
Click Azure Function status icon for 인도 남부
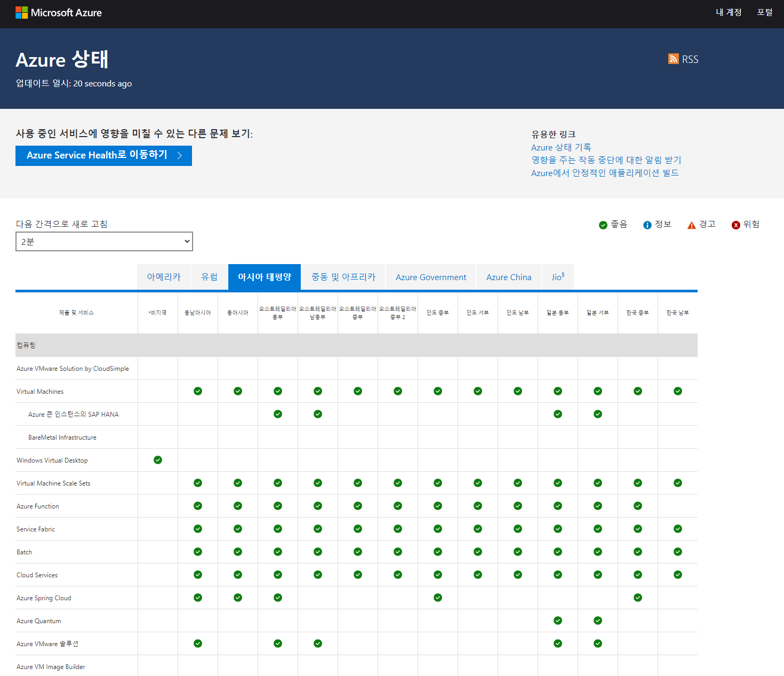pyautogui.click(x=518, y=506)
